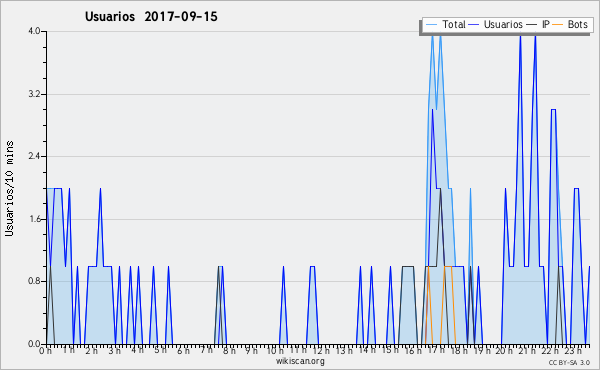The image size is (600, 370).
Task: Click the '20 h' x-axis label
Action: point(504,351)
